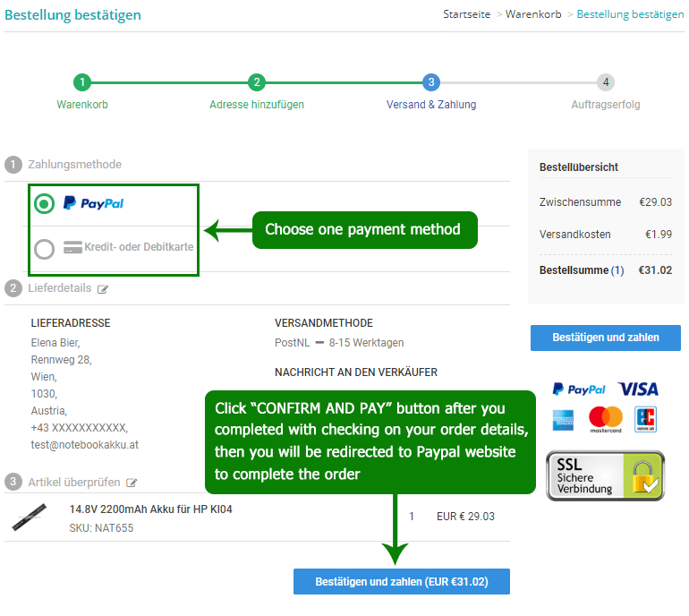Click step 4 Auftragserfolg circle
Screen dimensions: 689x616
(606, 82)
